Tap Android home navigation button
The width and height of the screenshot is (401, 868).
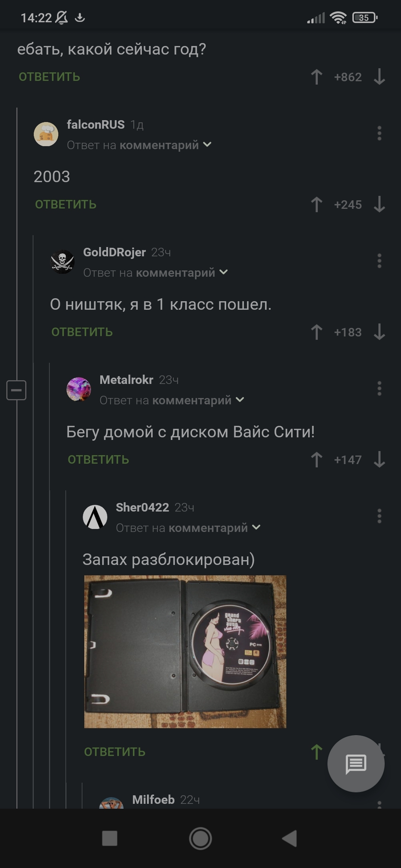(x=200, y=838)
